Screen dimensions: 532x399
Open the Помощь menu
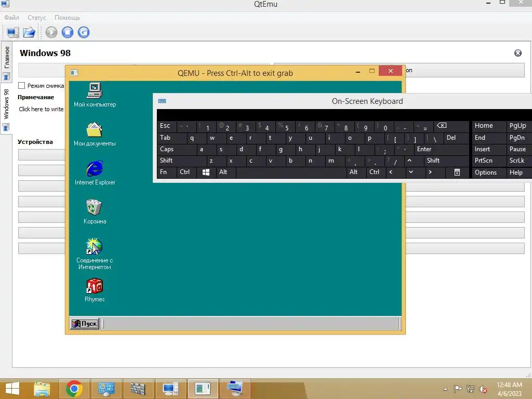click(67, 17)
